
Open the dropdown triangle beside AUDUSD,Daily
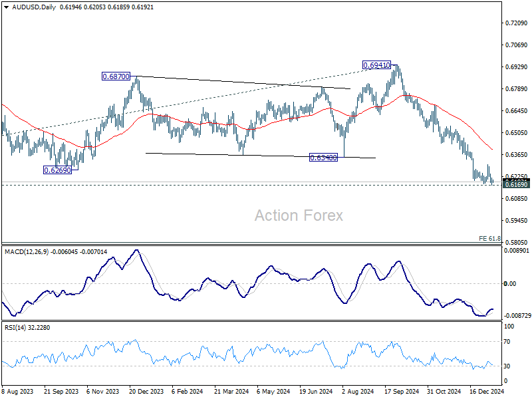point(6,7)
